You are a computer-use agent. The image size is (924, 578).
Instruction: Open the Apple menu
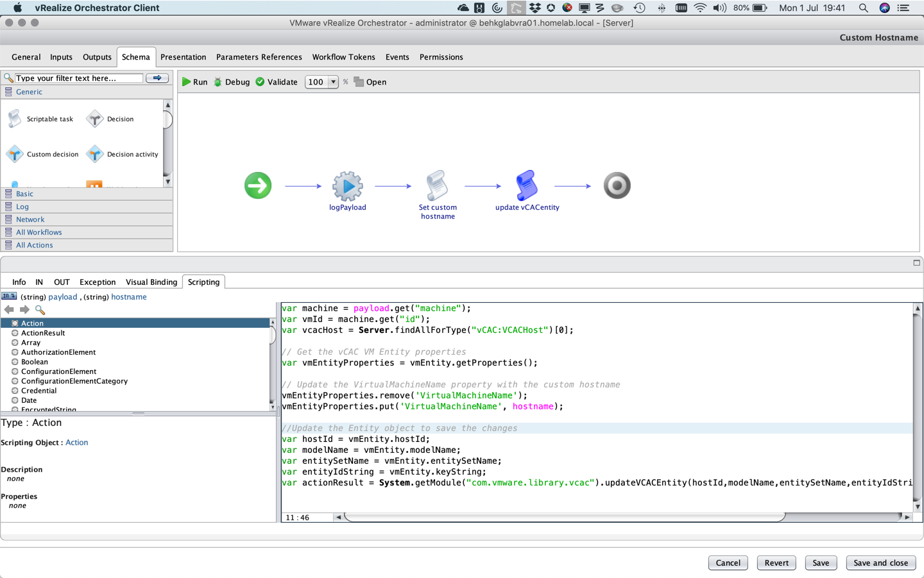[17, 8]
